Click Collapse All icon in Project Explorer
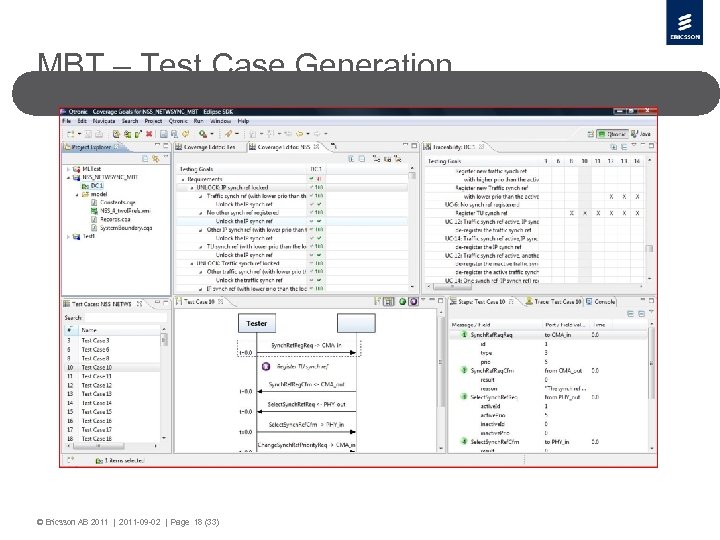Image resolution: width=720 pixels, height=540 pixels. 145,159
